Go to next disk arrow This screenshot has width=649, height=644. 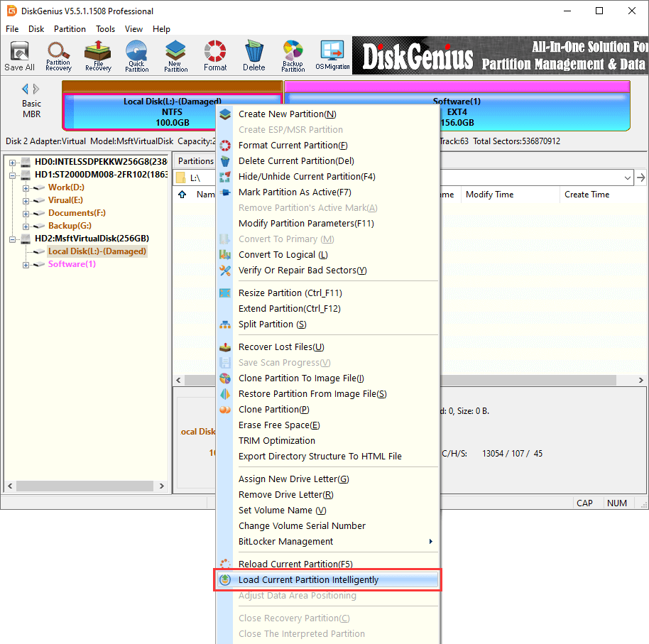pyautogui.click(x=36, y=89)
